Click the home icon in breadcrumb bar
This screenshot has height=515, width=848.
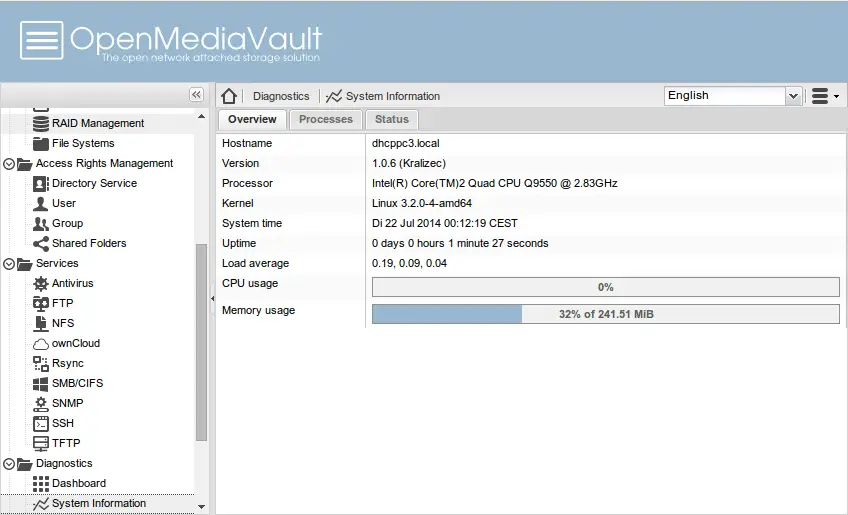229,96
